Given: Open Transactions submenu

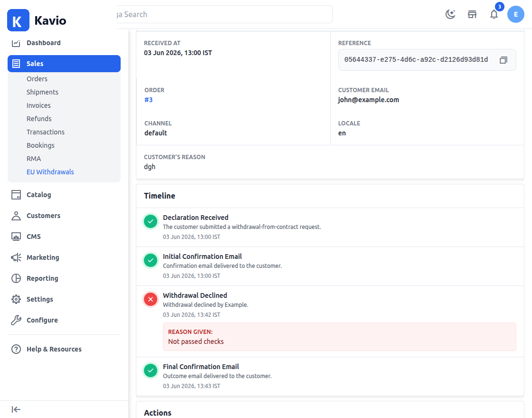Looking at the screenshot, I should [46, 132].
